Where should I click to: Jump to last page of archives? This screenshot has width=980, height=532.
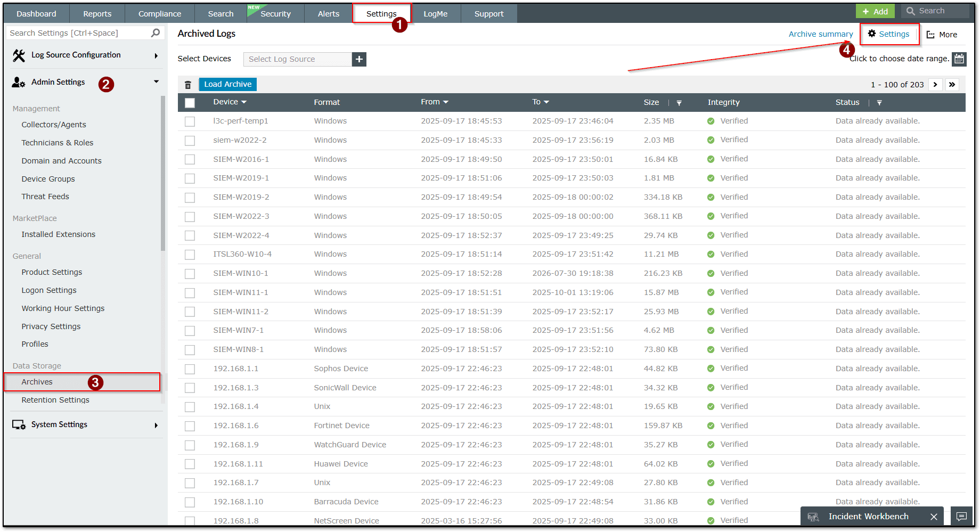[x=952, y=85]
